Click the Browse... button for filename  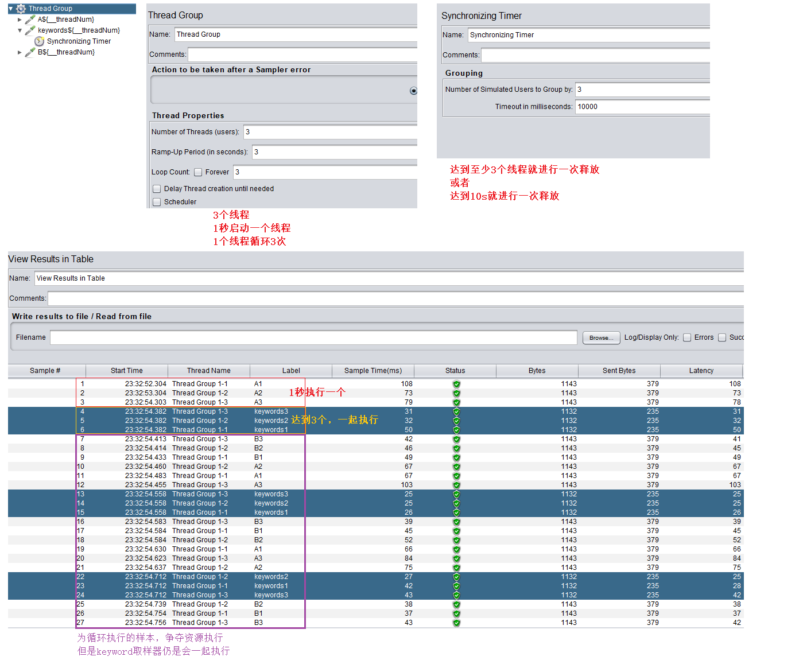(x=602, y=337)
